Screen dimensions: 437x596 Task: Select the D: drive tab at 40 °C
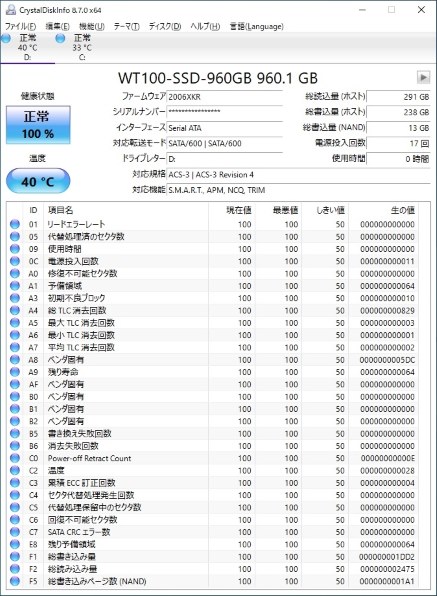[27, 48]
